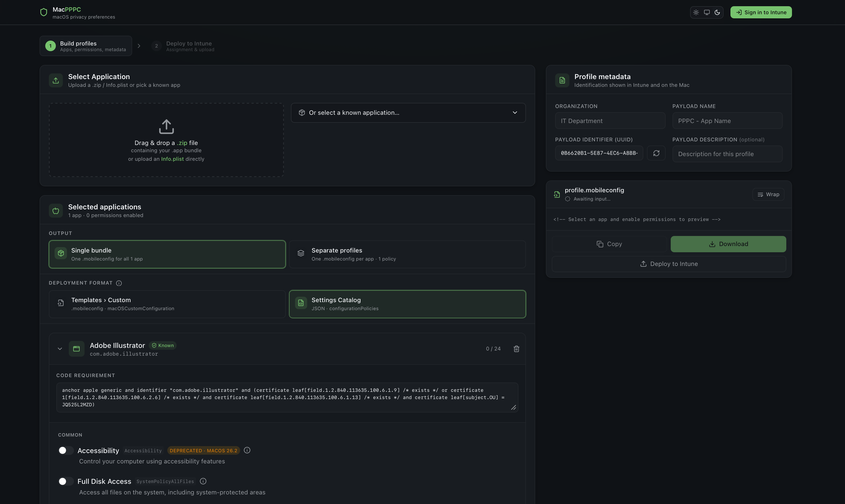Click the dropdown chevron for known applications

515,113
